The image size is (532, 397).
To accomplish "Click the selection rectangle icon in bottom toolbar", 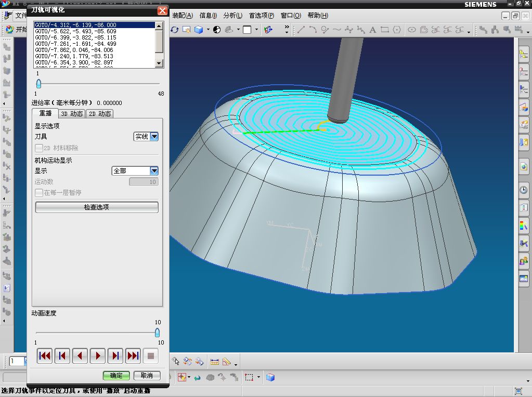I will 249,377.
